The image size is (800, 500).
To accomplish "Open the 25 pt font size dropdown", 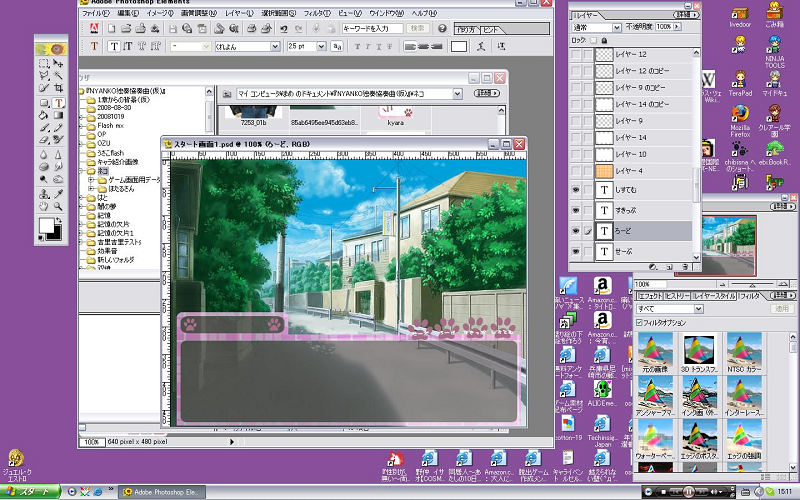I will click(321, 46).
